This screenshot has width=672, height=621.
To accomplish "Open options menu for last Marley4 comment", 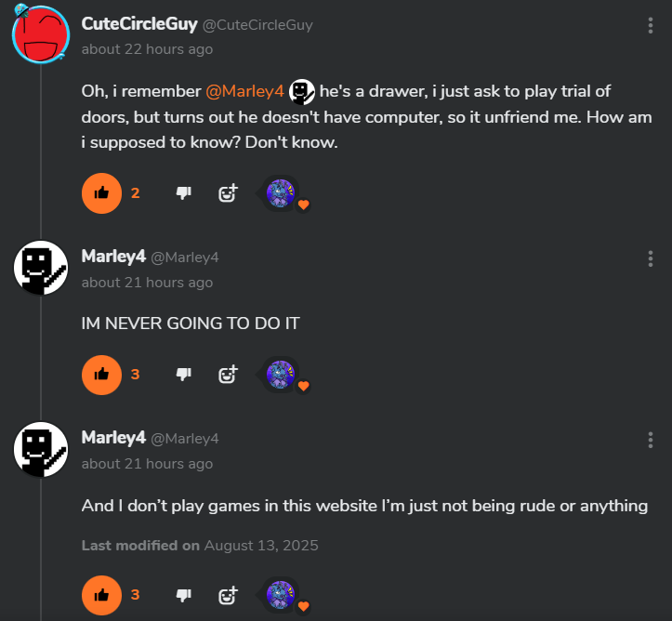I will (x=650, y=440).
